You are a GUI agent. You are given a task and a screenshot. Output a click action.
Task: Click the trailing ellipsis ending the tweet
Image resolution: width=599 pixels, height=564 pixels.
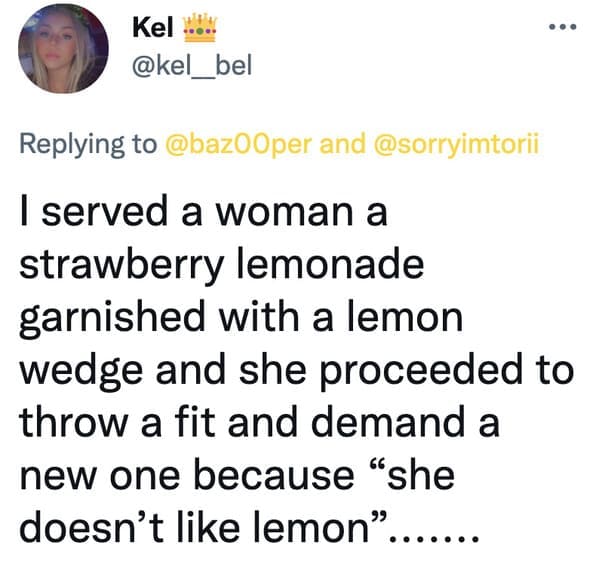[x=433, y=539]
